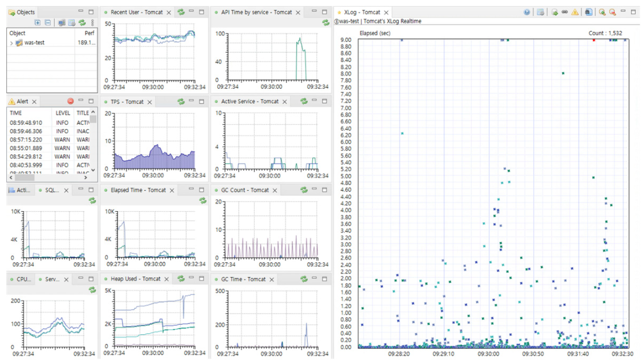
Task: Click the red clear button in Alert panel
Action: (x=70, y=101)
